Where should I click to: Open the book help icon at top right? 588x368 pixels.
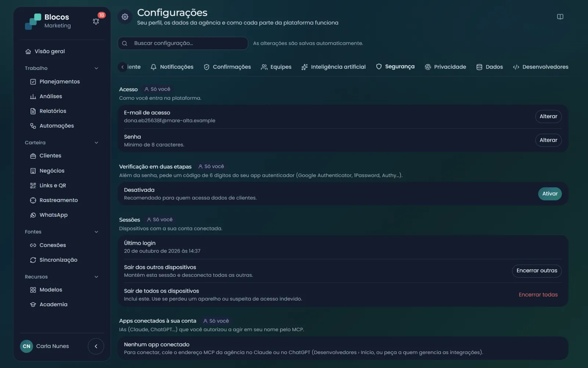[x=560, y=17]
